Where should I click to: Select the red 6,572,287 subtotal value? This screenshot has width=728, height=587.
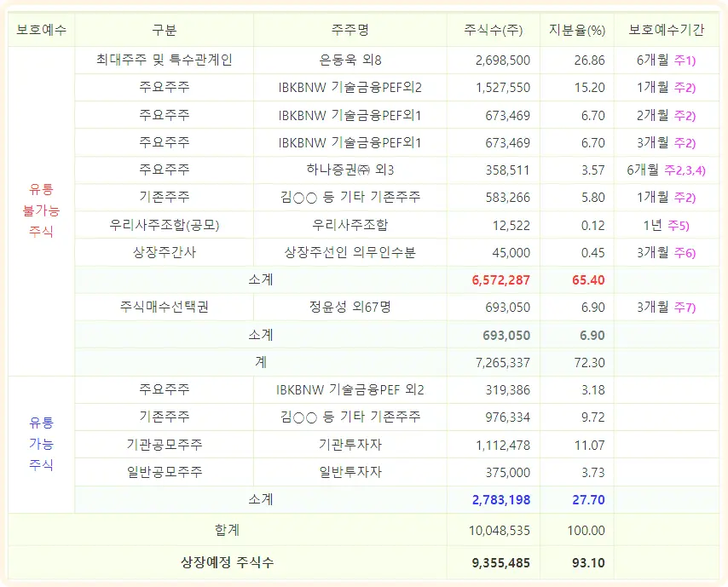point(501,278)
